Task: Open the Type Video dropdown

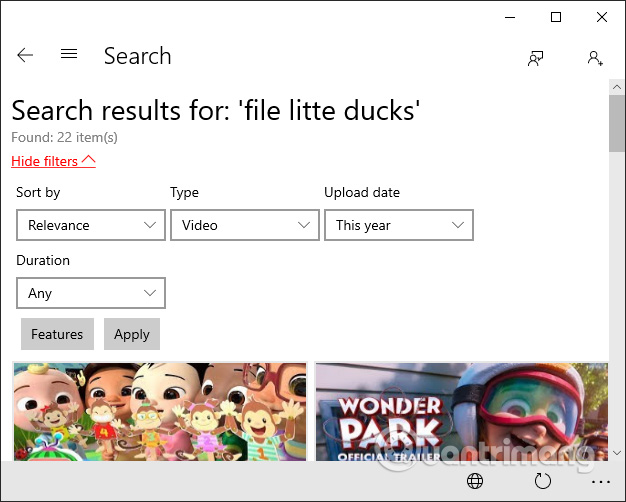Action: click(x=245, y=225)
